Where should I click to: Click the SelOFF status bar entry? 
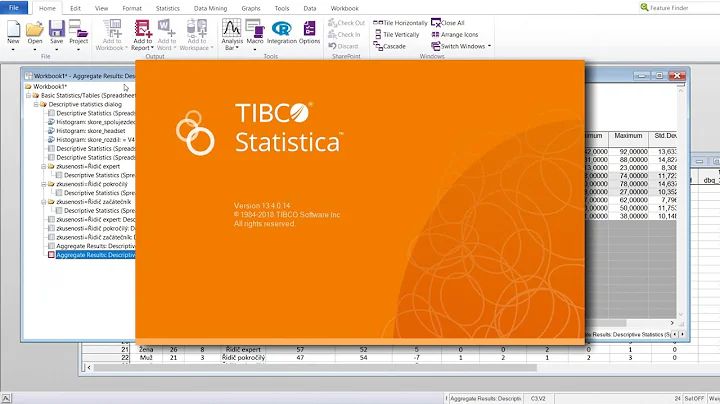pyautogui.click(x=694, y=398)
